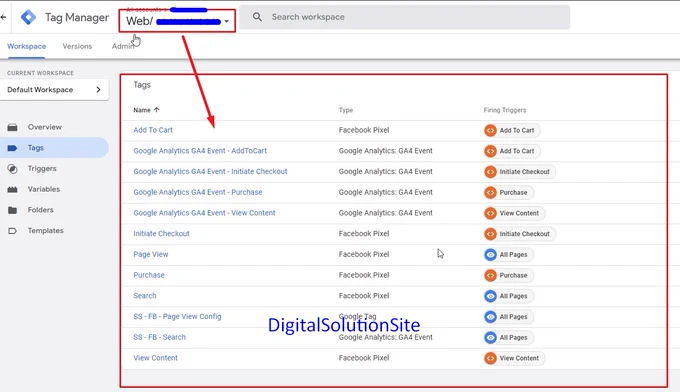The width and height of the screenshot is (680, 392).
Task: Open the Search tag
Action: (145, 296)
